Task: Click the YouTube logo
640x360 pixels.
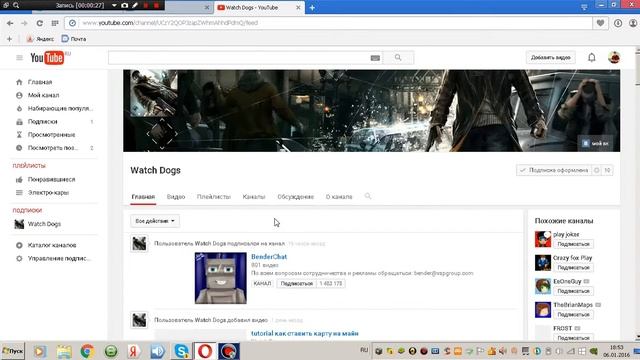Action: point(48,58)
